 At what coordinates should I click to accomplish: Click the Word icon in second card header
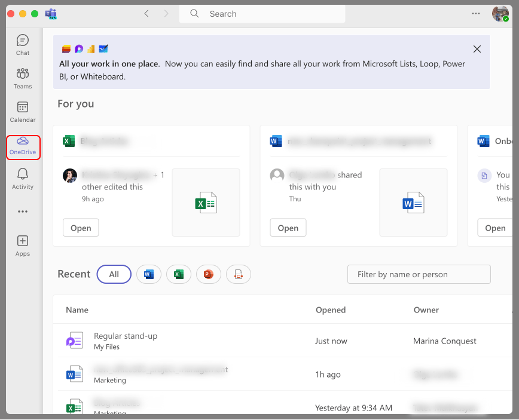[x=276, y=141]
